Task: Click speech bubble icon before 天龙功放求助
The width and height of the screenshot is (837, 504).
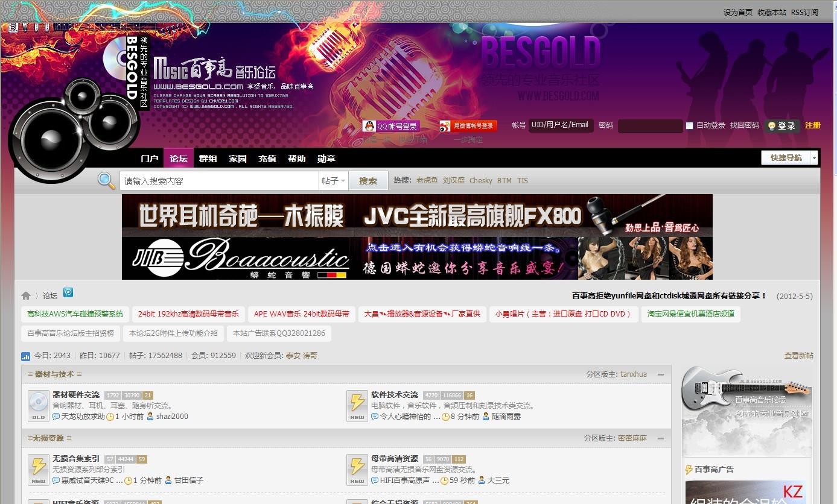Action: [x=56, y=417]
